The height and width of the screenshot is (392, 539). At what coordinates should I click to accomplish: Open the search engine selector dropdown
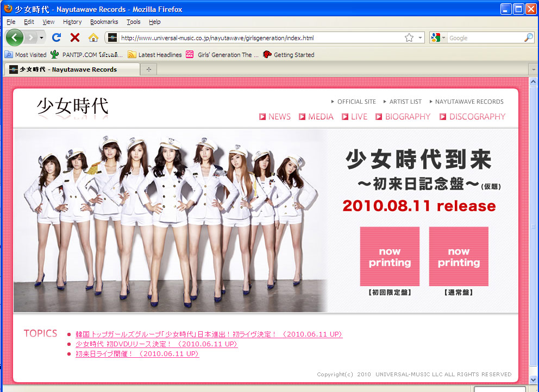[x=438, y=38]
